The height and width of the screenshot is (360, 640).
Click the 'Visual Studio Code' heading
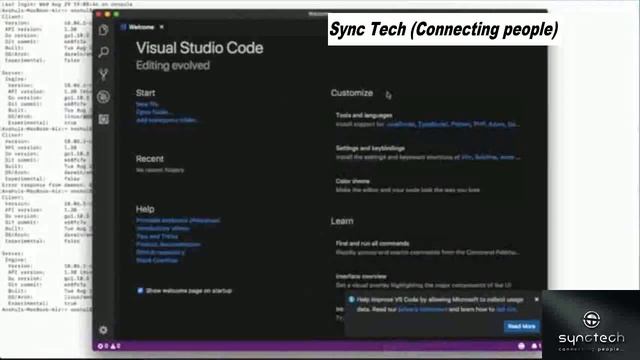200,48
